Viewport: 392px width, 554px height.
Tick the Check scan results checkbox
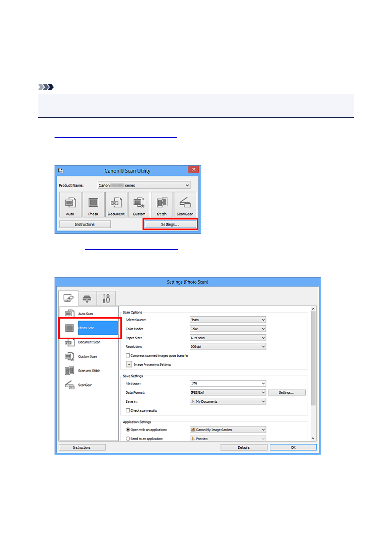[x=128, y=411]
